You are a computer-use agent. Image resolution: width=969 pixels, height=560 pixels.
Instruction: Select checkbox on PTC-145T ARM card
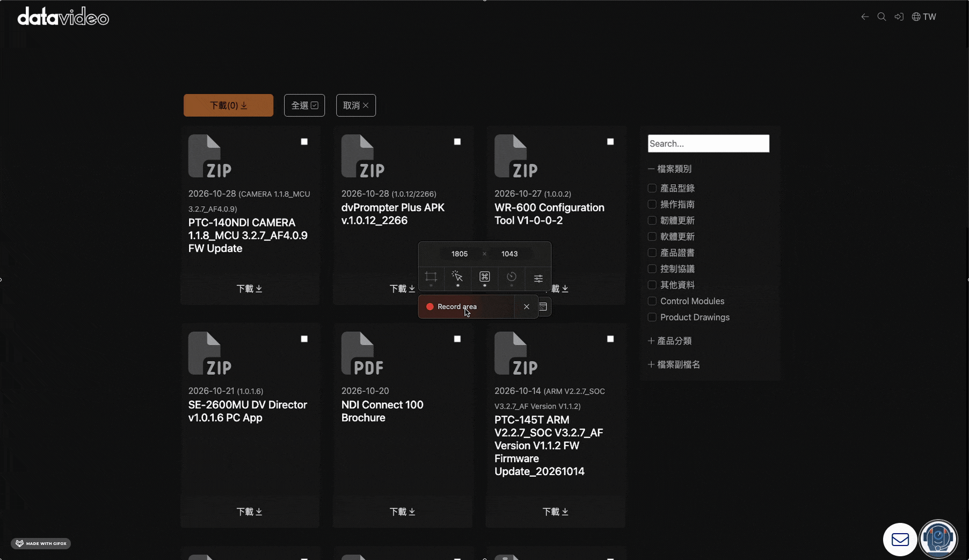coord(610,339)
